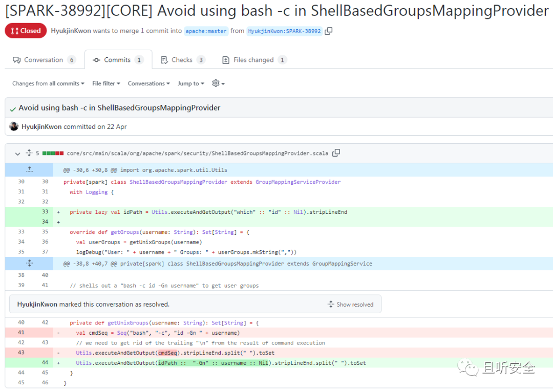Click the 'private lazy val idPath' code line
The image size is (553, 392).
point(208,212)
